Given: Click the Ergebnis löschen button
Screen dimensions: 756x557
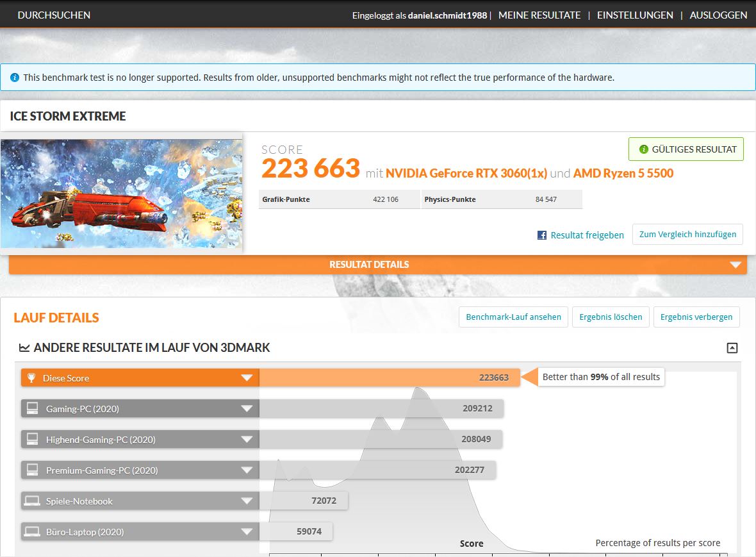Looking at the screenshot, I should pyautogui.click(x=611, y=317).
